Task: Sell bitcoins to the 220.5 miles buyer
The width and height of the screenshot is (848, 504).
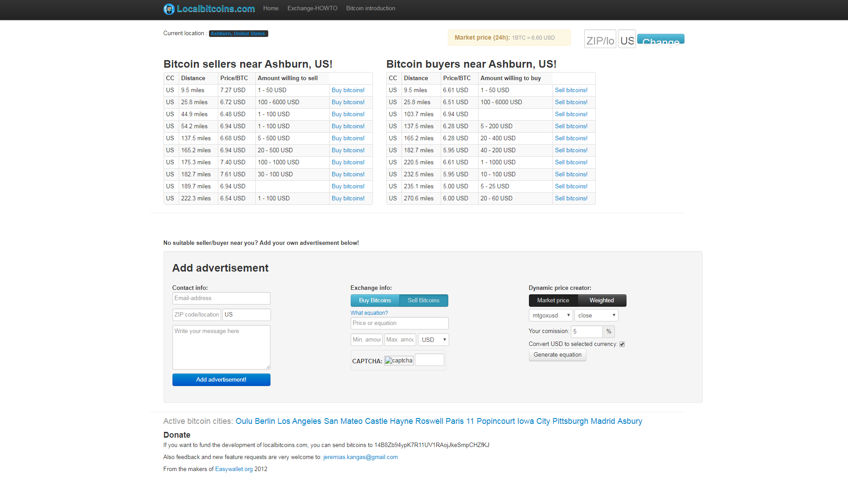Action: click(x=571, y=163)
